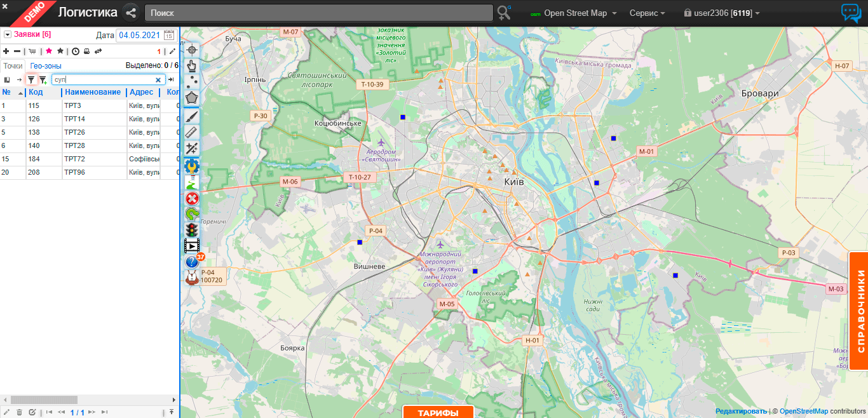Click the print icon in requests toolbar
Screen dimensions: 868x418
click(x=87, y=51)
